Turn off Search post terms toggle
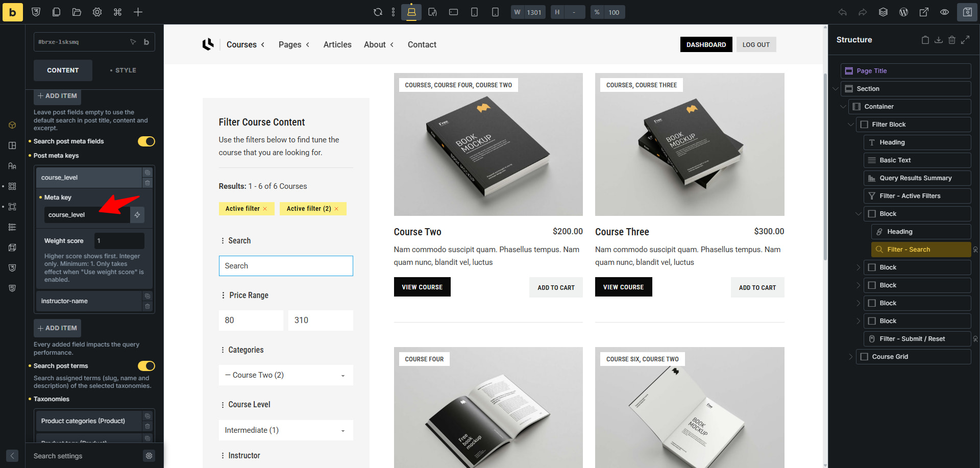The width and height of the screenshot is (980, 468). 146,366
